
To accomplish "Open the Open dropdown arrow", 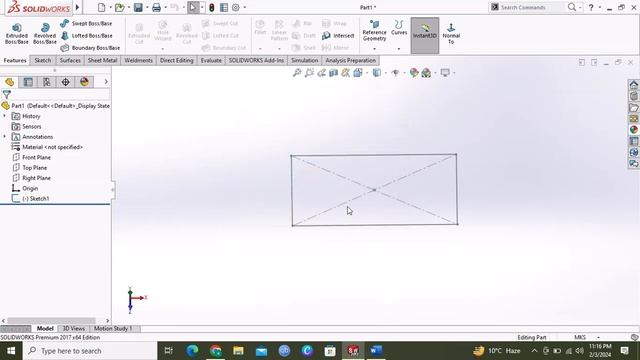I will pyautogui.click(x=129, y=7).
